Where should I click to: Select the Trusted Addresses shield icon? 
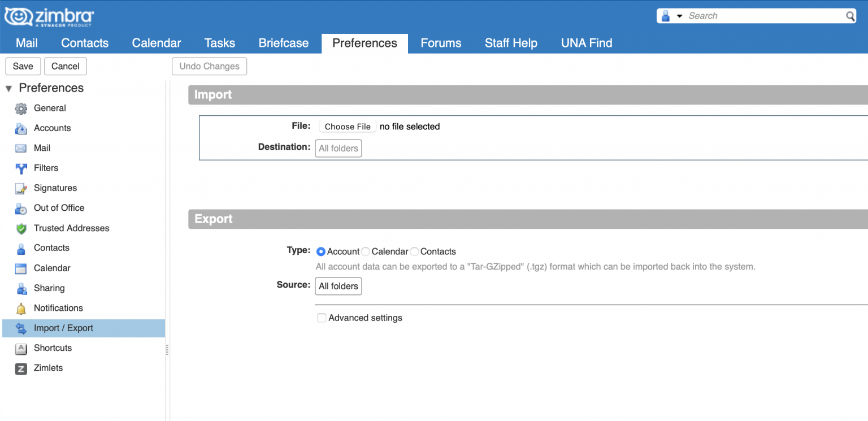pyautogui.click(x=21, y=228)
